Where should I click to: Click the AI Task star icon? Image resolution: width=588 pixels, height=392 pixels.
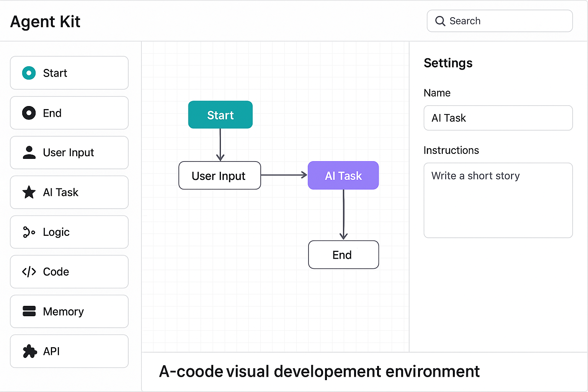(29, 192)
